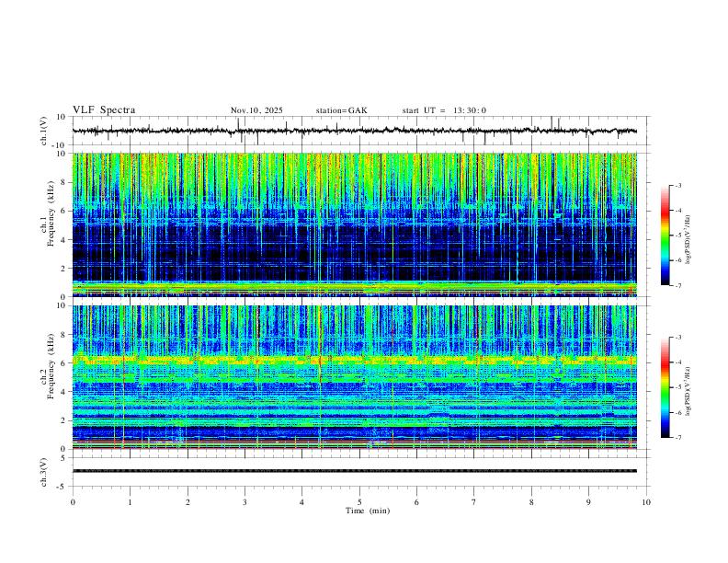Click the lower PSD color scale bar
This screenshot has height=563, width=728.
click(665, 387)
